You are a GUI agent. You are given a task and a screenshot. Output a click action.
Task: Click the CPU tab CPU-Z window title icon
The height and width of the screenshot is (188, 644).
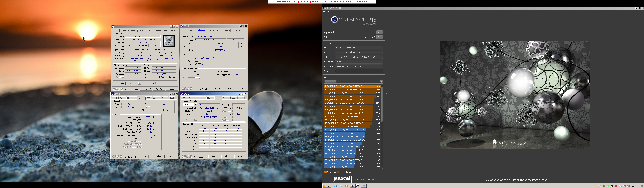click(113, 27)
